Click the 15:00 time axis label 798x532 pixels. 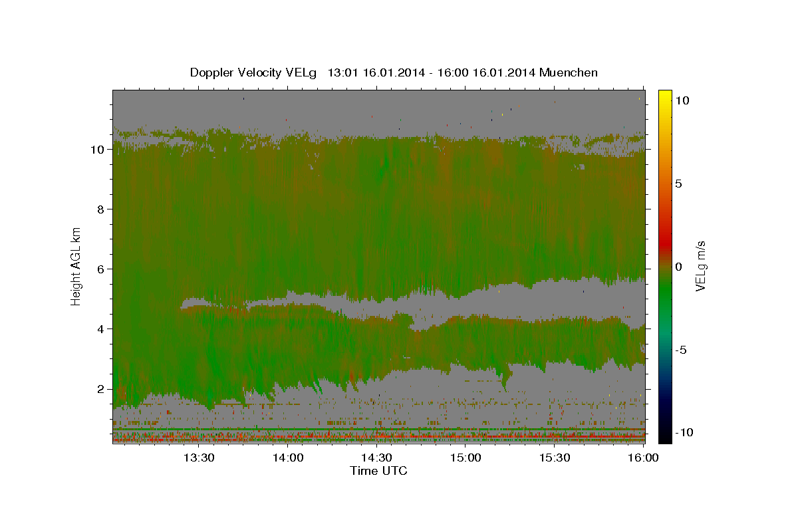click(465, 458)
